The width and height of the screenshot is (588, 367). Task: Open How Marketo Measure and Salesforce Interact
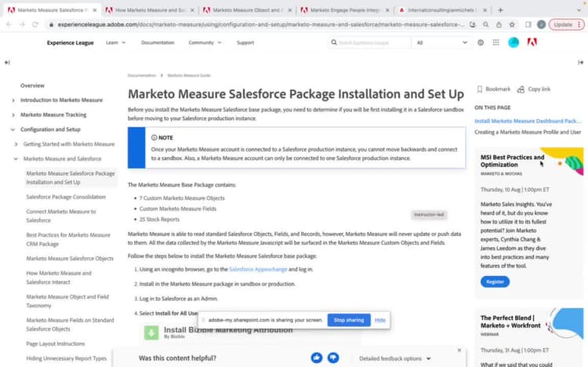pyautogui.click(x=59, y=278)
